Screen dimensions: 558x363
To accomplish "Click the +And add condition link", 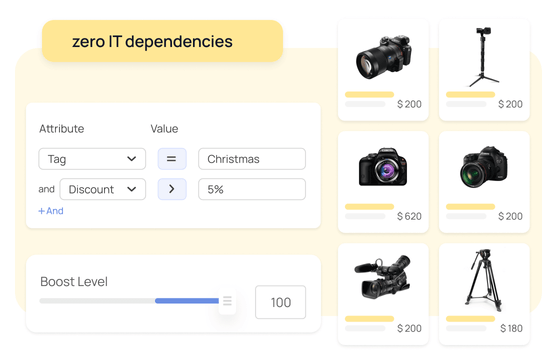I will tap(51, 211).
